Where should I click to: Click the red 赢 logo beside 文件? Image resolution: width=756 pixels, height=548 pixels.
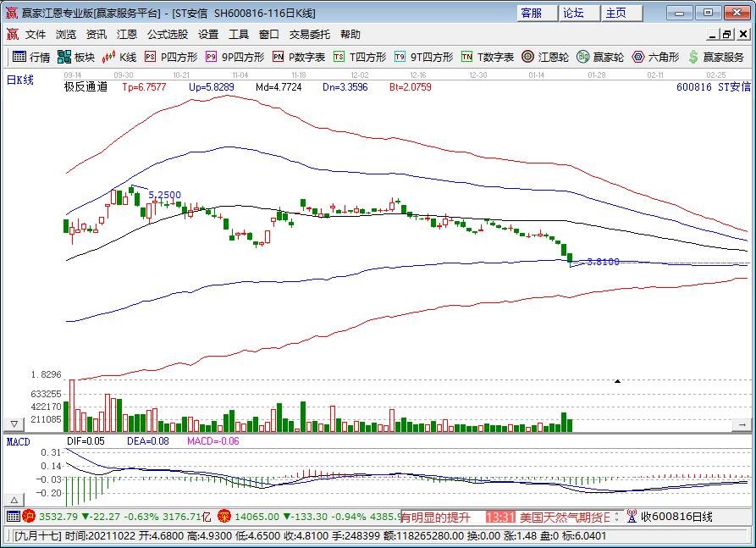click(13, 34)
